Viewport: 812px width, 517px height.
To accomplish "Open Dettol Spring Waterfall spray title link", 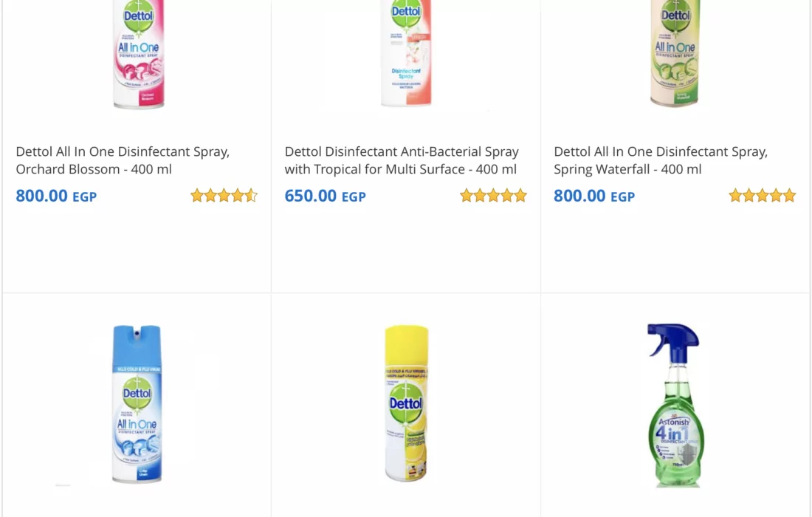I will click(661, 160).
